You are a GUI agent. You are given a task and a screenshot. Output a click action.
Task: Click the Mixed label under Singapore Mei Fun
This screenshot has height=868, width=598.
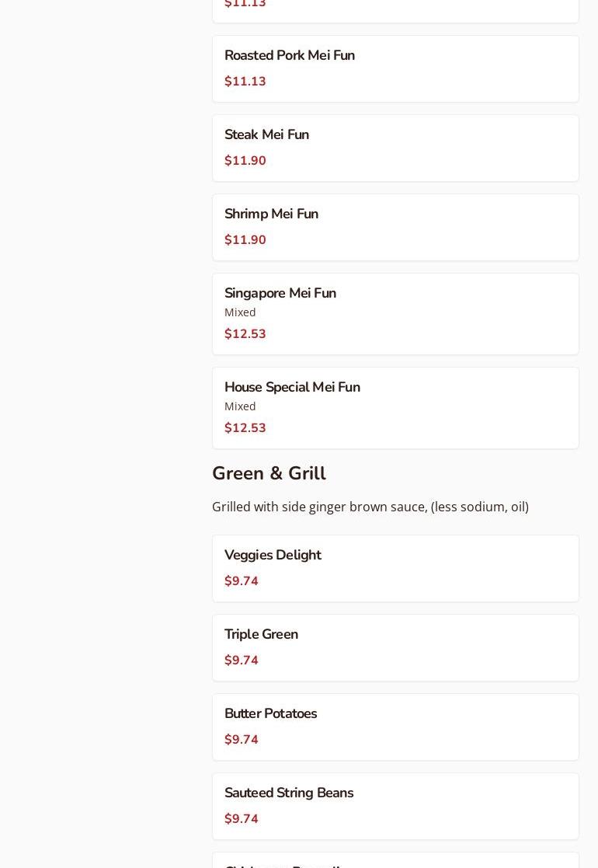[x=240, y=312]
